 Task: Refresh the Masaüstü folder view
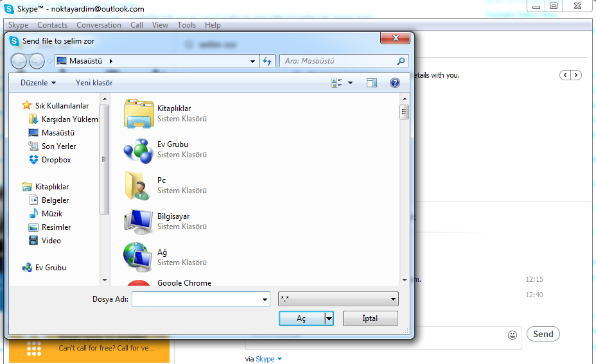pyautogui.click(x=267, y=61)
